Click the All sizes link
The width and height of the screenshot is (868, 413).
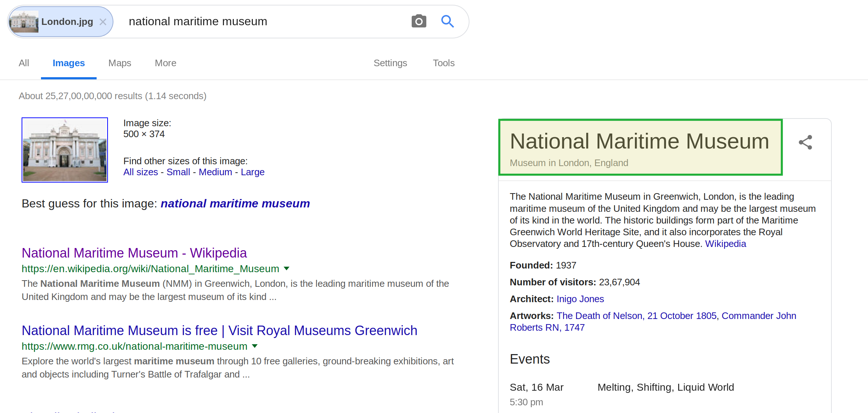coord(141,172)
